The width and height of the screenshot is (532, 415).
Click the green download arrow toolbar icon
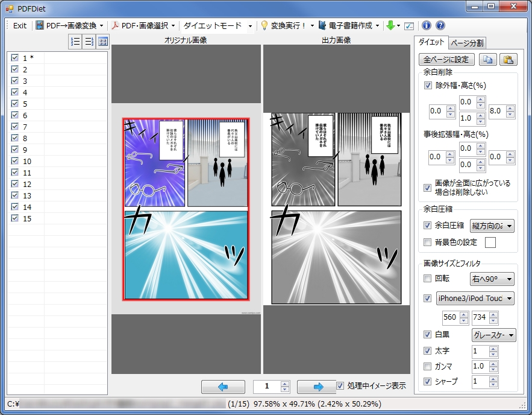(390, 25)
